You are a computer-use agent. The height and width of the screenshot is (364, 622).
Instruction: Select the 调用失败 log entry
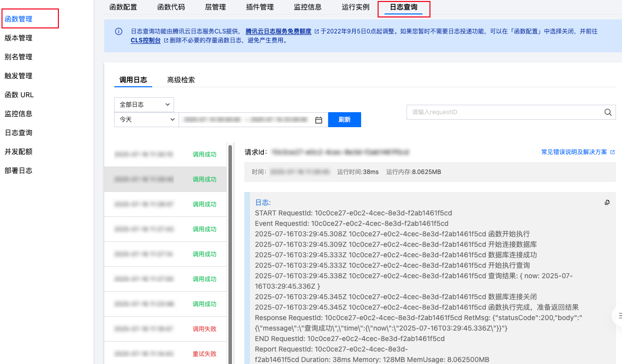coord(165,329)
